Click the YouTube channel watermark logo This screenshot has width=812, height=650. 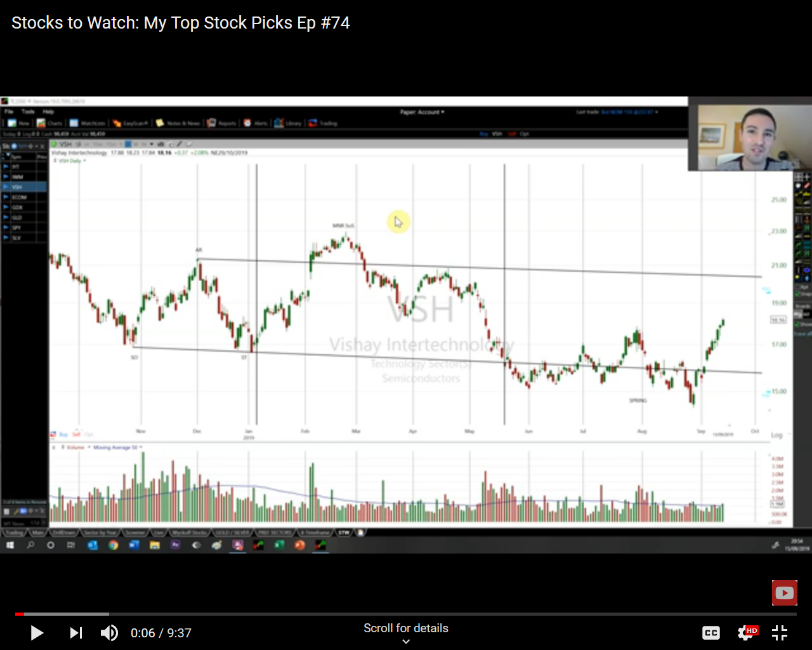784,593
